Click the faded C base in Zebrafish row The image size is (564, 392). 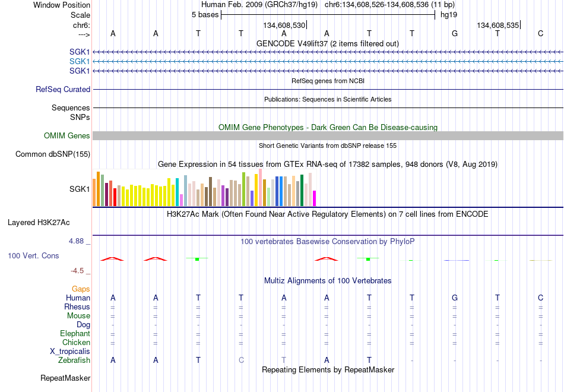pyautogui.click(x=241, y=361)
